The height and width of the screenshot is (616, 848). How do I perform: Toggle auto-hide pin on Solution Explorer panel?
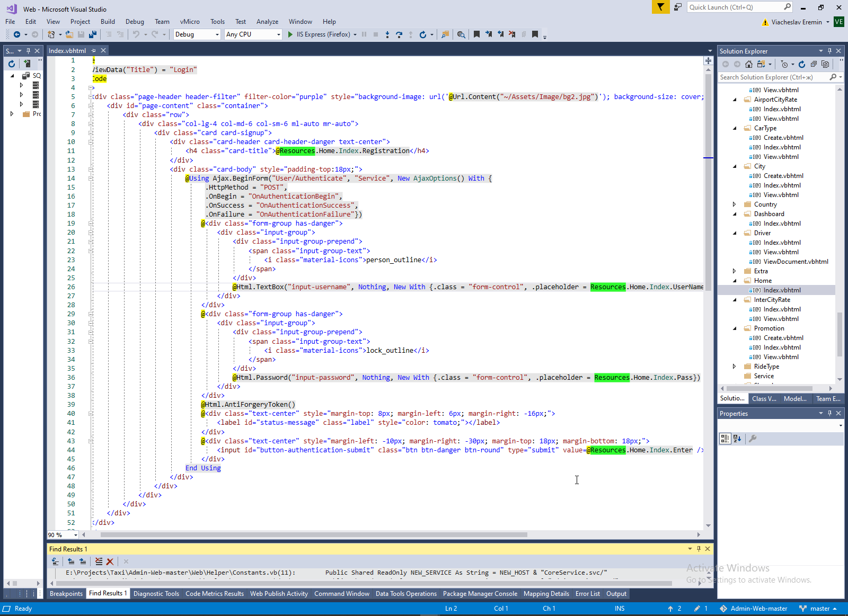829,51
